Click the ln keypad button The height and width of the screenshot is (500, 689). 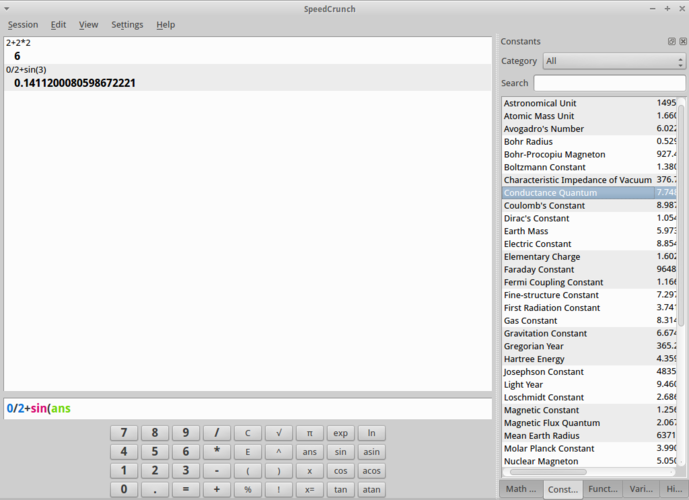[371, 433]
